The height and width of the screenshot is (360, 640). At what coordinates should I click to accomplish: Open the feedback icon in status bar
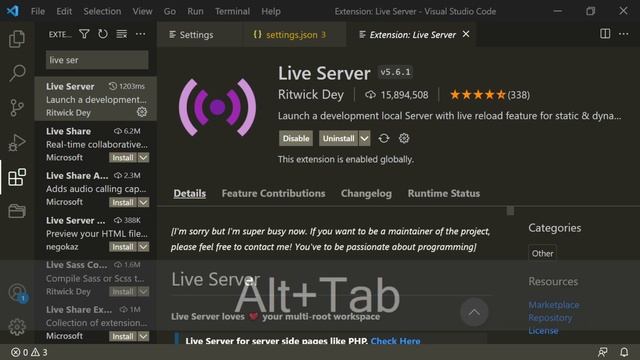[x=603, y=352]
